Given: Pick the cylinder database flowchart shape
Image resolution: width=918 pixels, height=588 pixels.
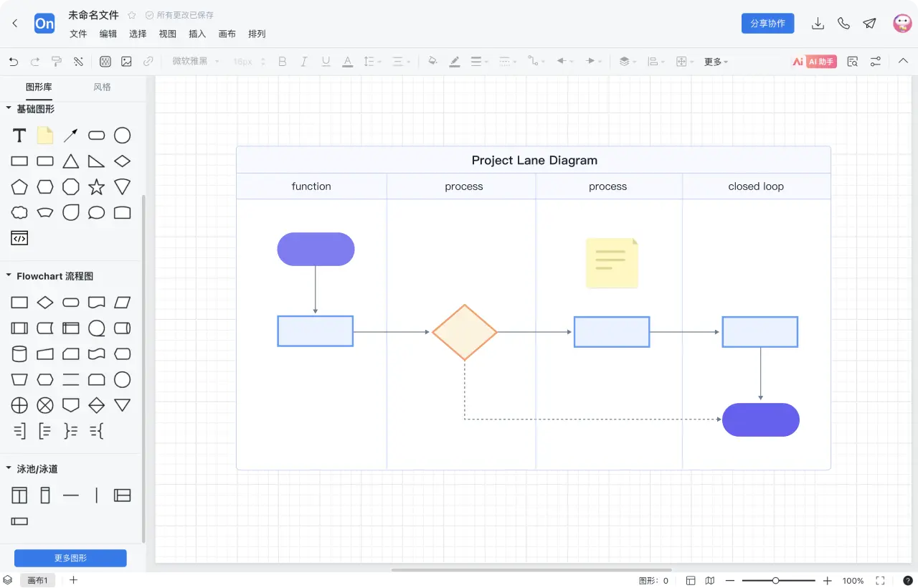Looking at the screenshot, I should [x=19, y=354].
